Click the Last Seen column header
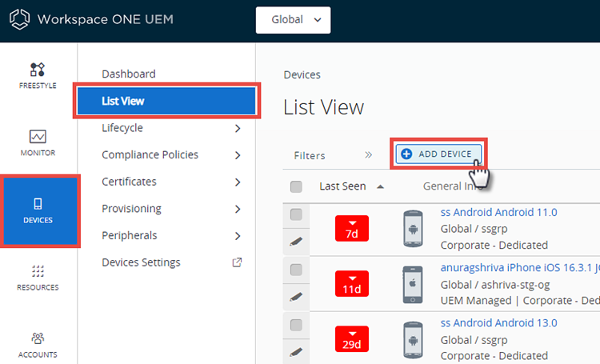The width and height of the screenshot is (600, 364). pyautogui.click(x=342, y=186)
